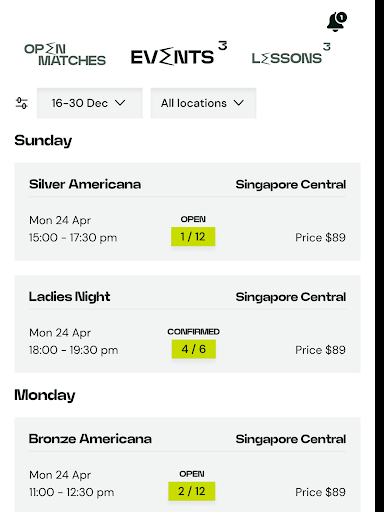
Task: Click Singapore Central on Silver Americana card
Action: point(291,184)
